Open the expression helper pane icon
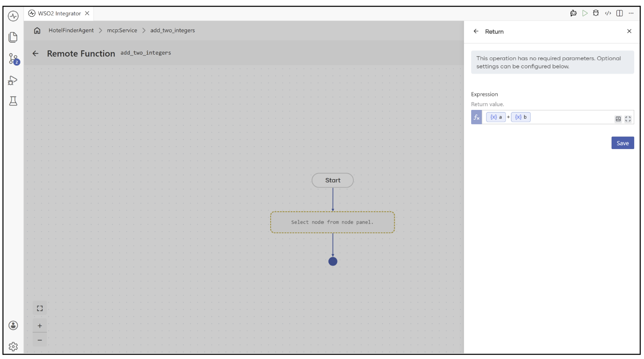Image resolution: width=644 pixels, height=359 pixels. point(618,119)
